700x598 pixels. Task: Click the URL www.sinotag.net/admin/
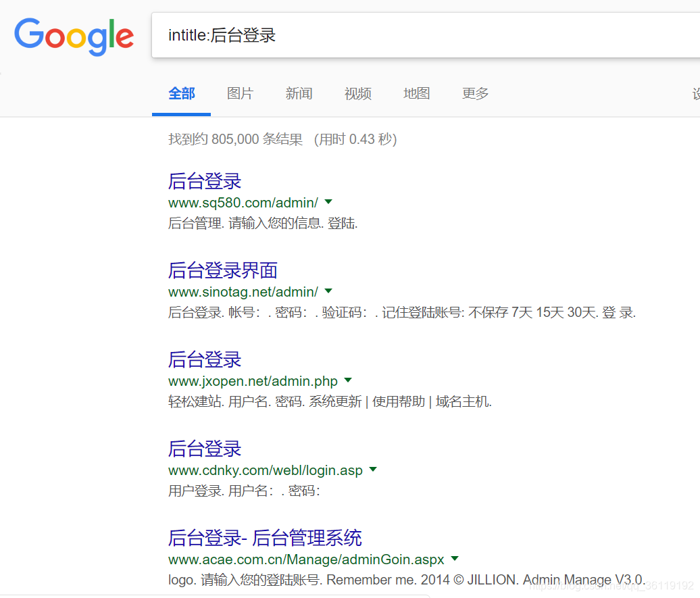(243, 292)
